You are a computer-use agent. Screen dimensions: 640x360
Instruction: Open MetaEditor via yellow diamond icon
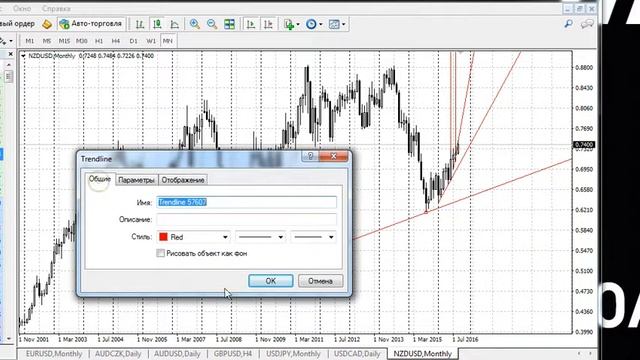(x=47, y=24)
